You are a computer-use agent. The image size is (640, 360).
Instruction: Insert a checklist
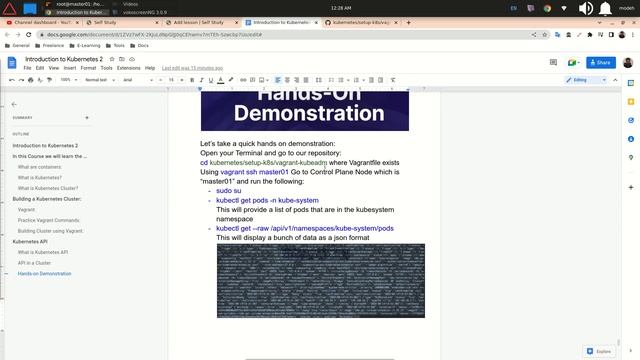(331, 80)
